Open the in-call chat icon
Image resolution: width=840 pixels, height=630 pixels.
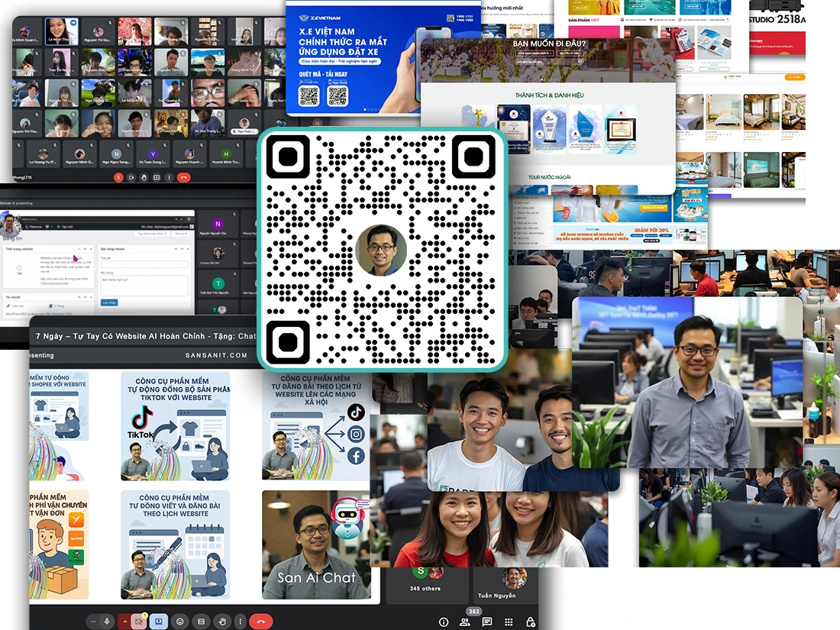(488, 621)
